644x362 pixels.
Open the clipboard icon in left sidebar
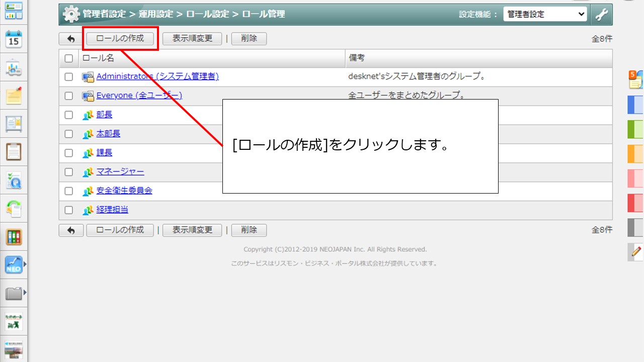click(x=14, y=151)
